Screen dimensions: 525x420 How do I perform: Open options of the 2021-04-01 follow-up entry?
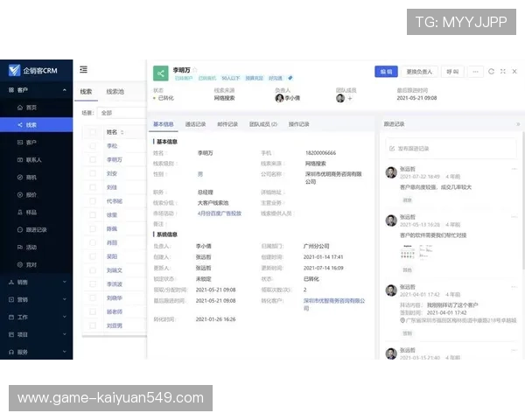(514, 287)
